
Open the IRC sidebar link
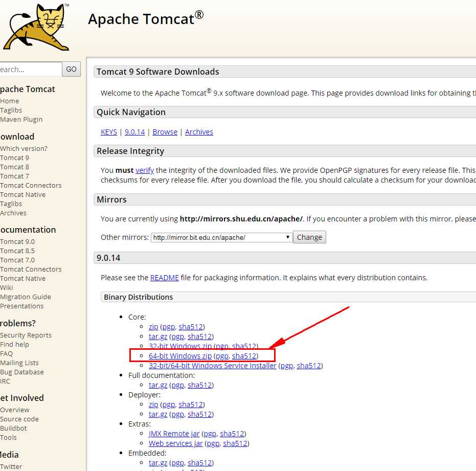pyautogui.click(x=5, y=382)
